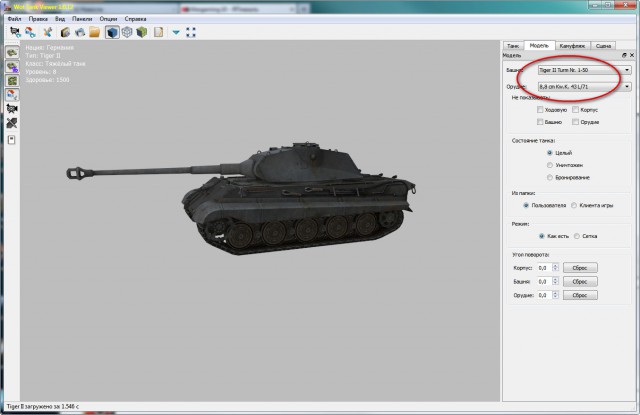
Task: Open the Вид menu
Action: click(x=60, y=19)
